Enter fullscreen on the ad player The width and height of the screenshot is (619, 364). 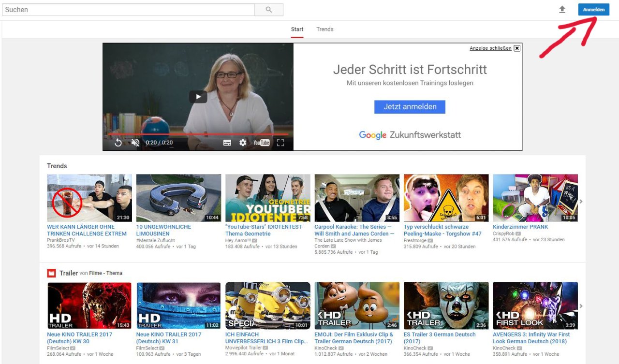[280, 143]
